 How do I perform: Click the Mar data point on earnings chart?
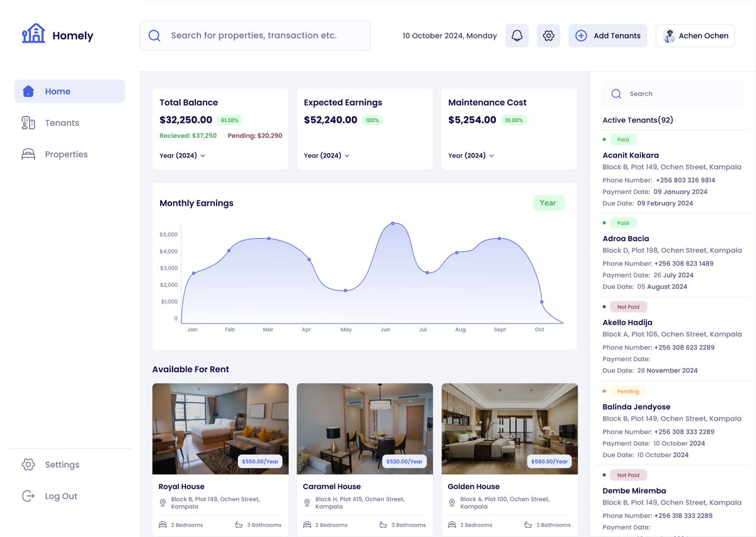[268, 239]
